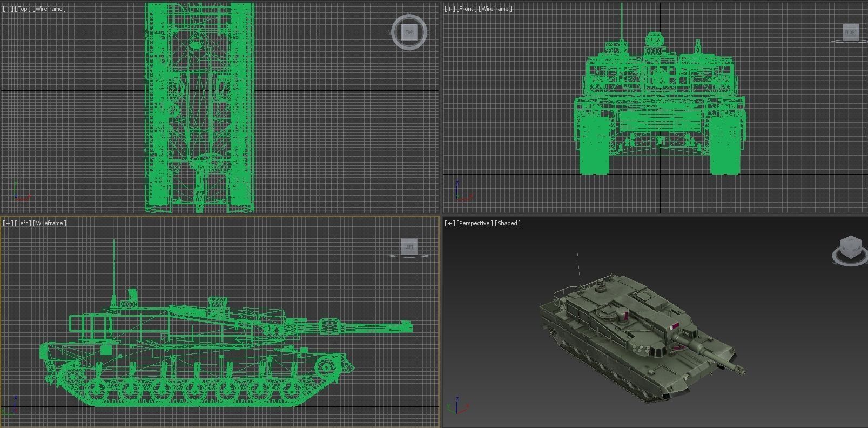Open the [+] menu in Perspective viewport

(449, 223)
